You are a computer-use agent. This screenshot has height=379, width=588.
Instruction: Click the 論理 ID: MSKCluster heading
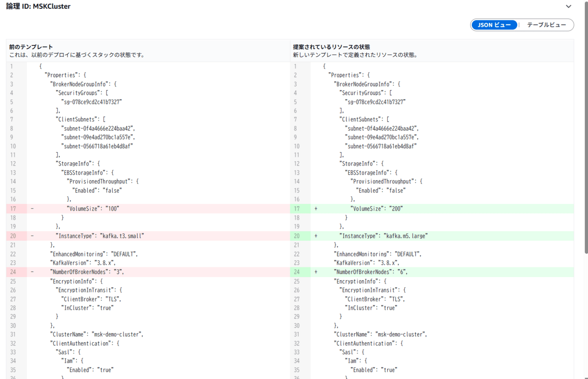[x=39, y=6]
